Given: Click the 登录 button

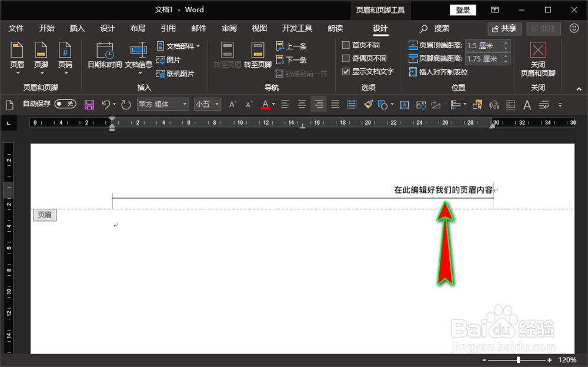Looking at the screenshot, I should 463,9.
